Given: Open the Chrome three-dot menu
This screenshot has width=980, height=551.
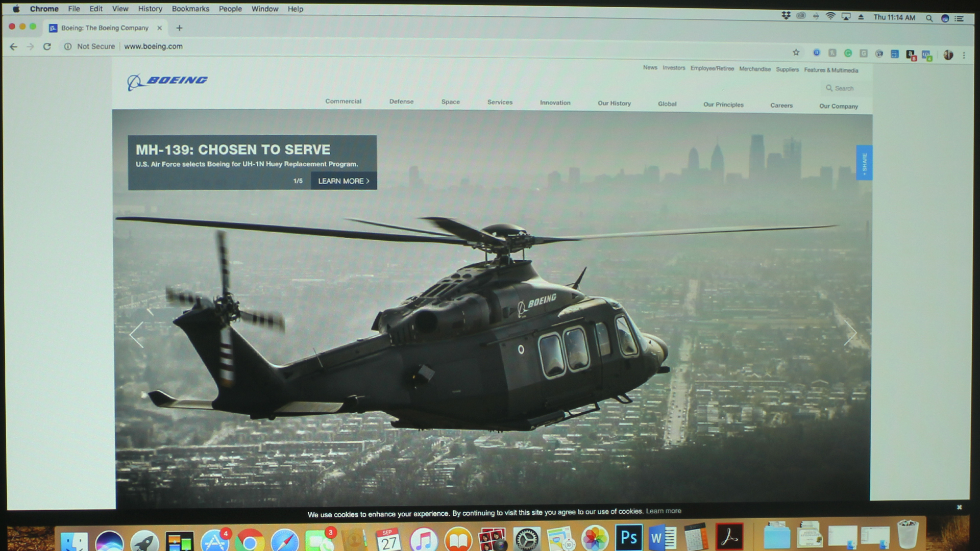Looking at the screenshot, I should click(x=964, y=55).
